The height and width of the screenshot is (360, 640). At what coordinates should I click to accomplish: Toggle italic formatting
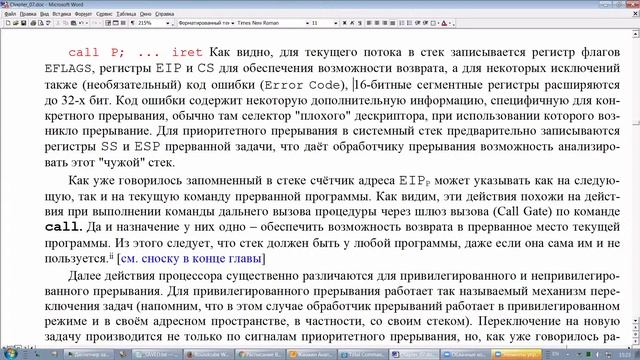352,23
